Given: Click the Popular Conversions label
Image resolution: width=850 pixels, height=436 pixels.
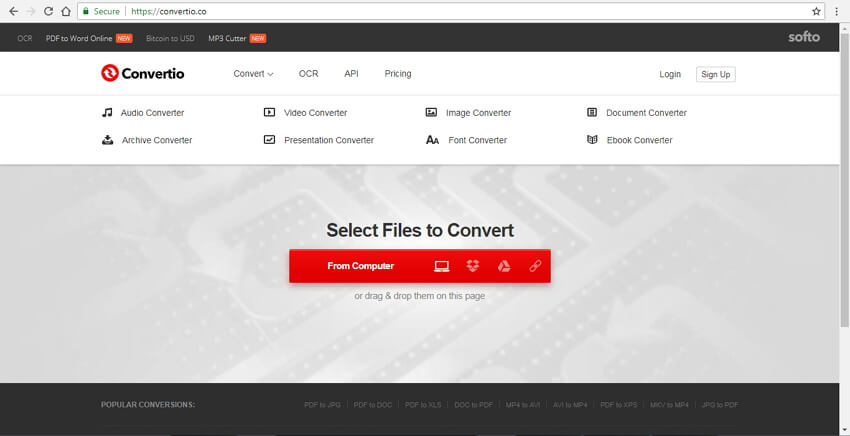Looking at the screenshot, I should point(148,405).
